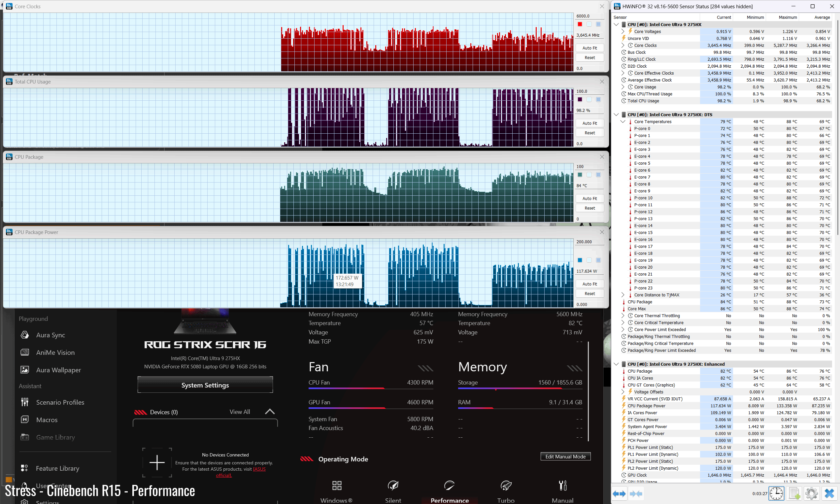Click Auto Fit in Core Clocks graph

click(x=590, y=48)
